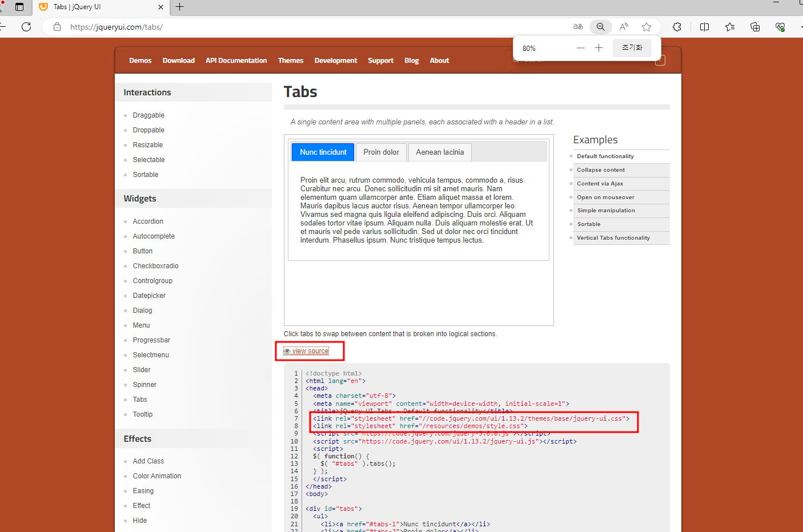Open About nav item

(x=440, y=61)
